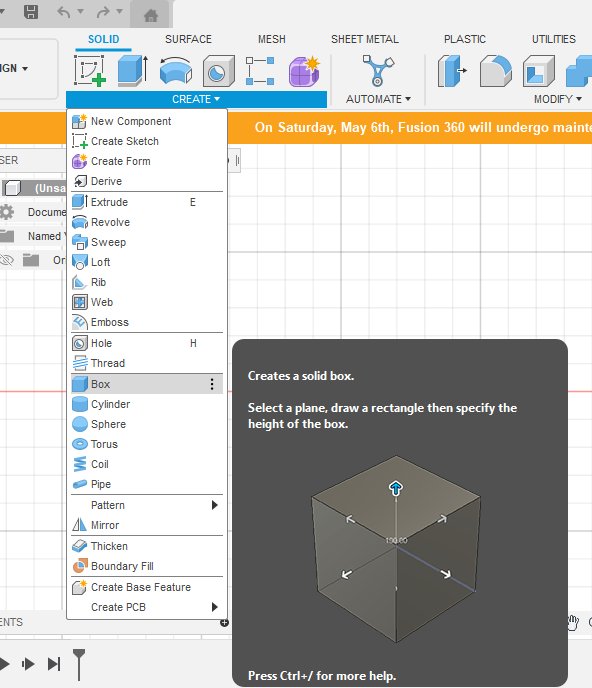Open the CREATE dropdown header
The height and width of the screenshot is (688, 592).
196,99
